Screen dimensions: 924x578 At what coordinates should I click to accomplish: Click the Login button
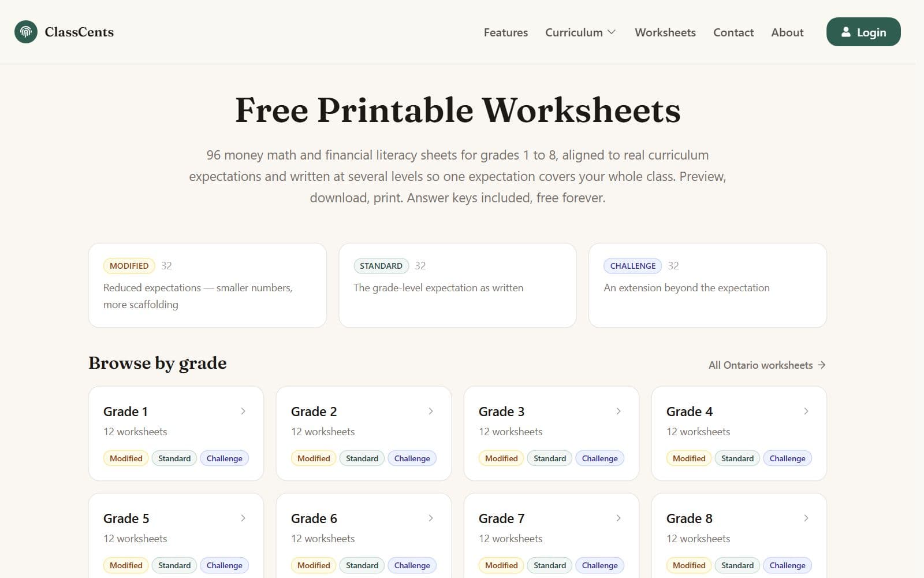click(863, 32)
